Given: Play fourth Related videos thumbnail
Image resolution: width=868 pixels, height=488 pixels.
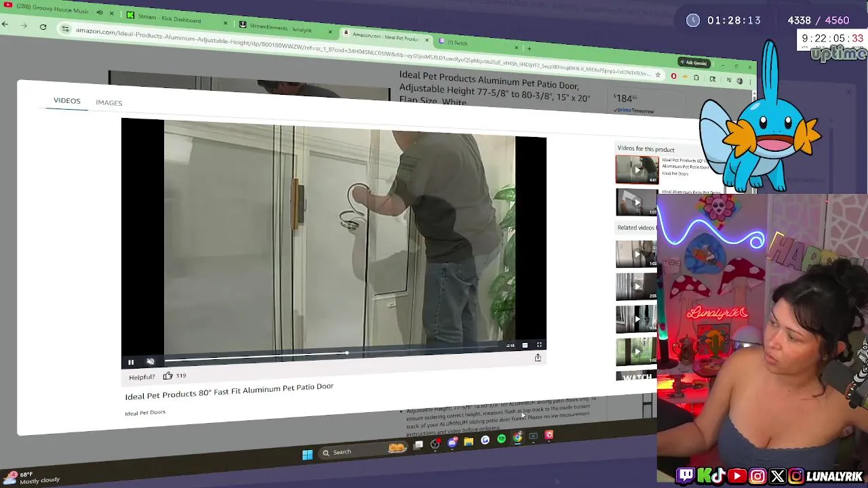Looking at the screenshot, I should tap(636, 351).
